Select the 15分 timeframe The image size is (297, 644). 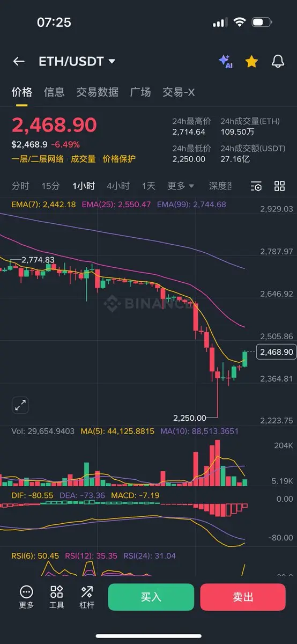click(50, 186)
